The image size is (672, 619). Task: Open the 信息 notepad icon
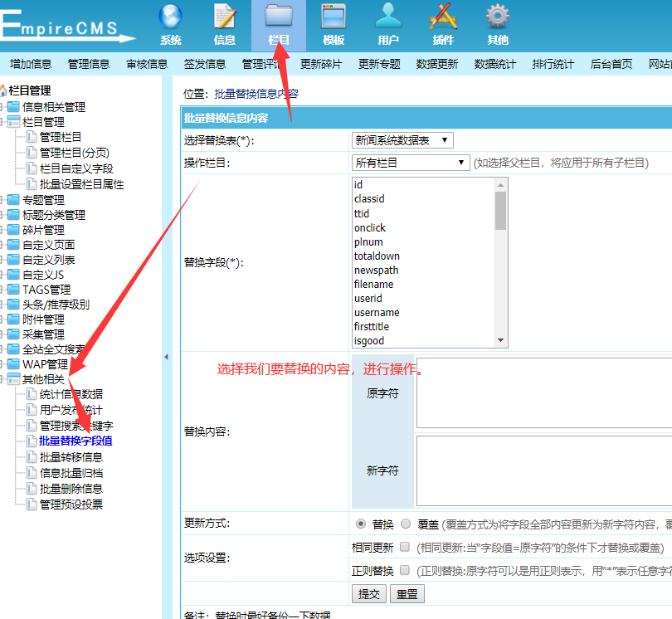point(225,17)
